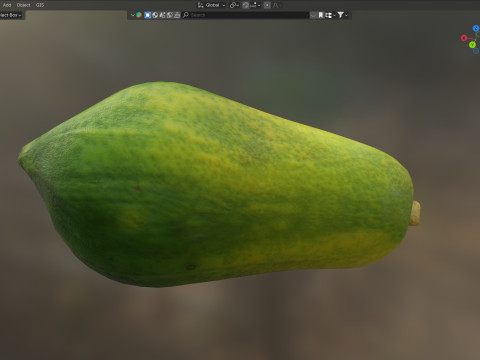Expand the chevron left of the colorful sphere icon
This screenshot has width=480, height=360.
(x=133, y=15)
